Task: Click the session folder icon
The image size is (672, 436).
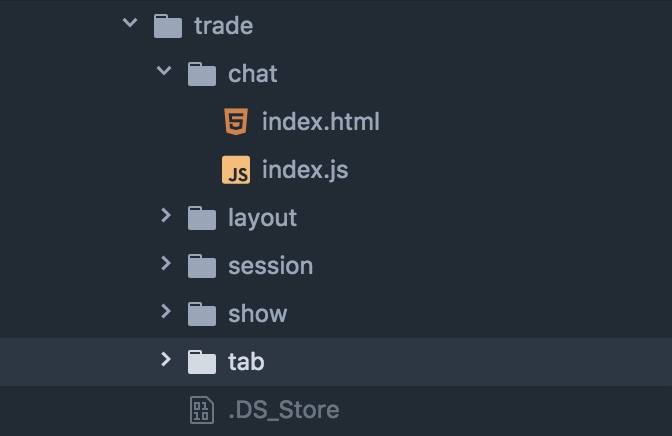Action: (202, 266)
